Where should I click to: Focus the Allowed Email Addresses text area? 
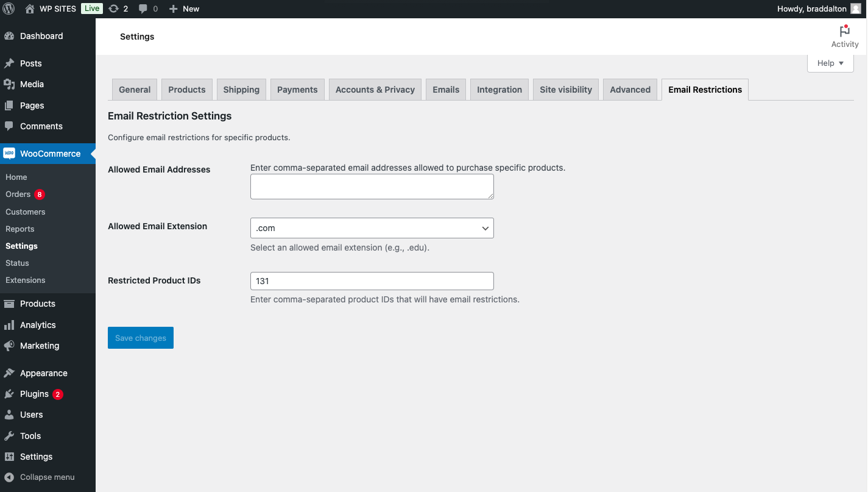click(372, 187)
